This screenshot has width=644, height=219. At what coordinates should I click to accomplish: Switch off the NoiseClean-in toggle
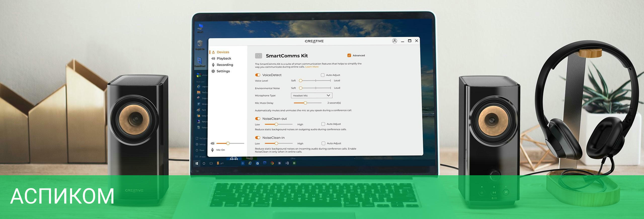tap(258, 138)
